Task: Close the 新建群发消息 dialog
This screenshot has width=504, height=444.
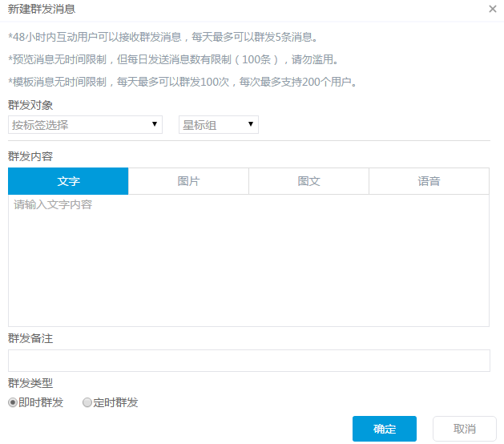Action: tap(492, 9)
